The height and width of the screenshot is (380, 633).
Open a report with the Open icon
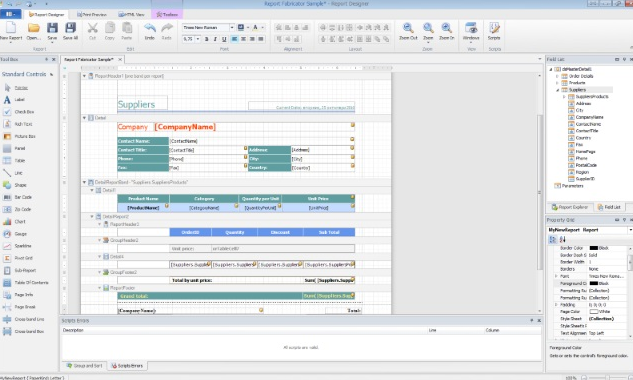(34, 27)
